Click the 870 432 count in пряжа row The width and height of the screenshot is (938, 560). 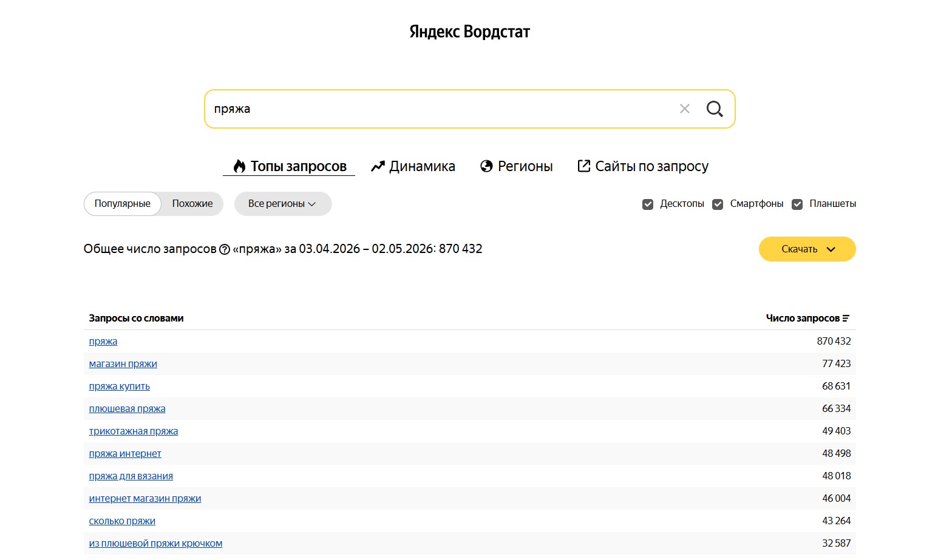pyautogui.click(x=834, y=341)
